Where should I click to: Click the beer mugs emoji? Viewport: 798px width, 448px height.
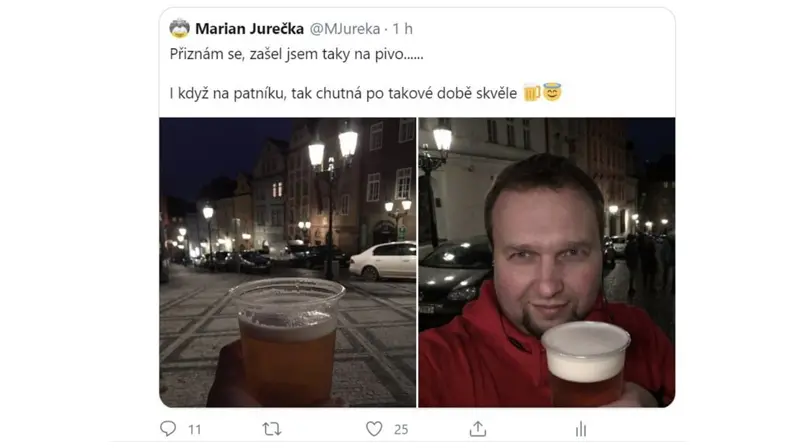[x=532, y=93]
